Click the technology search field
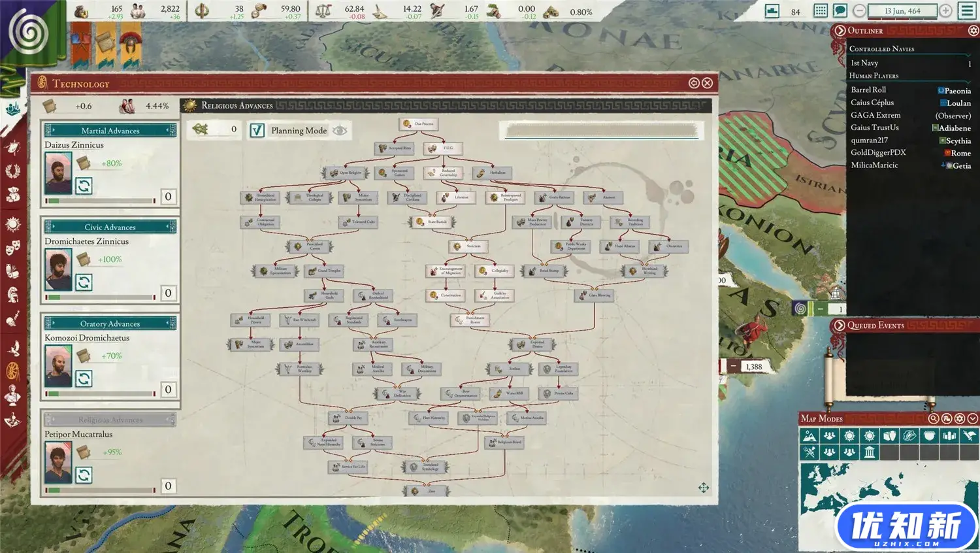The height and width of the screenshot is (553, 980). pyautogui.click(x=601, y=131)
